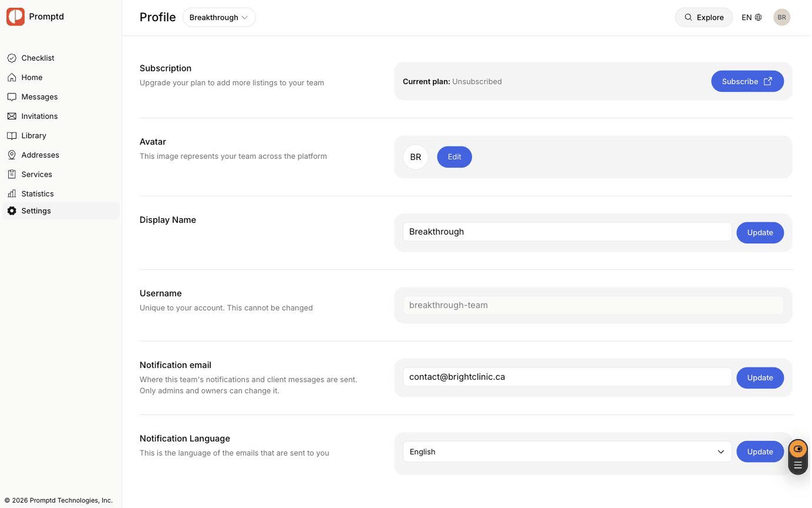The width and height of the screenshot is (812, 508).
Task: Click the Explore search button
Action: 704,17
